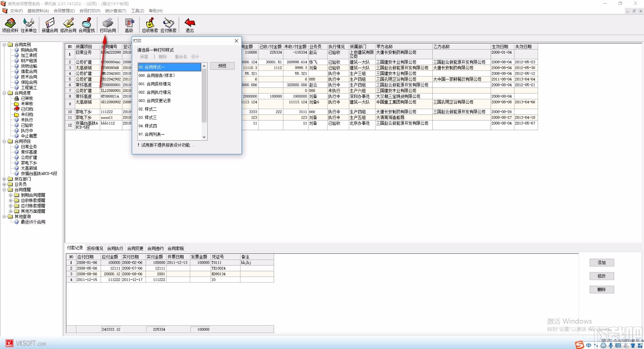
Task: Select print style 97.合同列表一
Action: coord(169,134)
